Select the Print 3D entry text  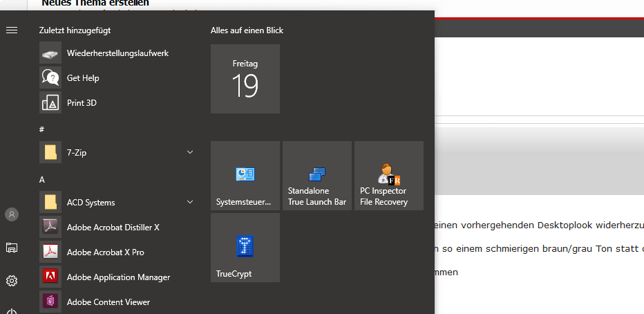[x=82, y=103]
